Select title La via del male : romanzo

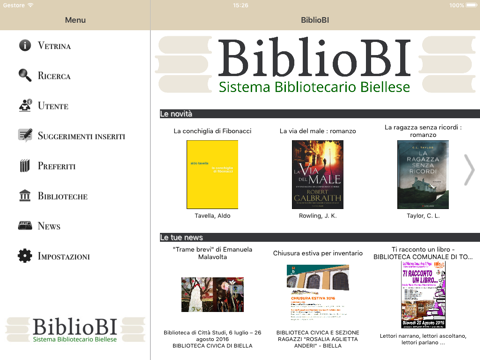coord(318,131)
